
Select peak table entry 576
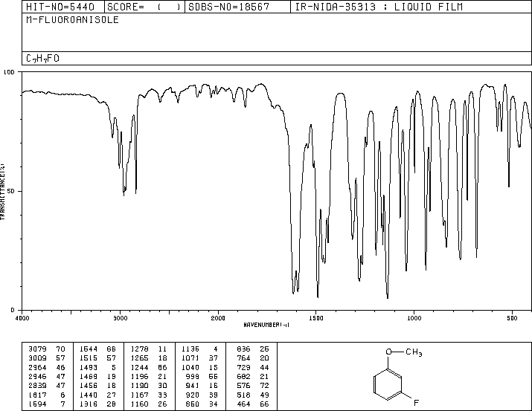tap(253, 386)
